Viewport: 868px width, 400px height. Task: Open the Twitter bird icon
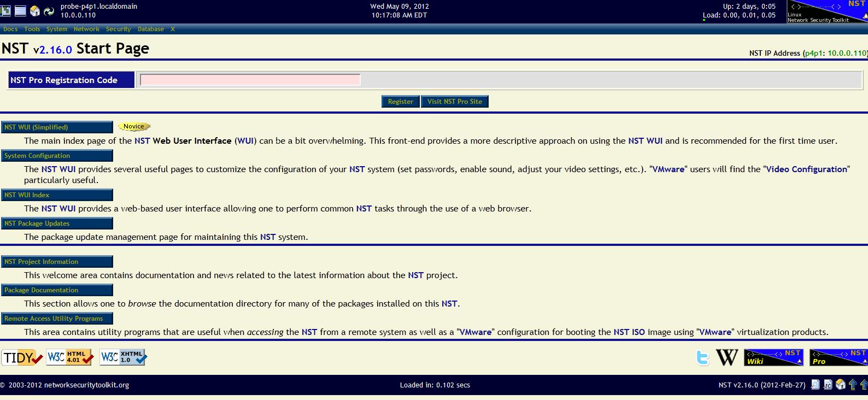[703, 358]
